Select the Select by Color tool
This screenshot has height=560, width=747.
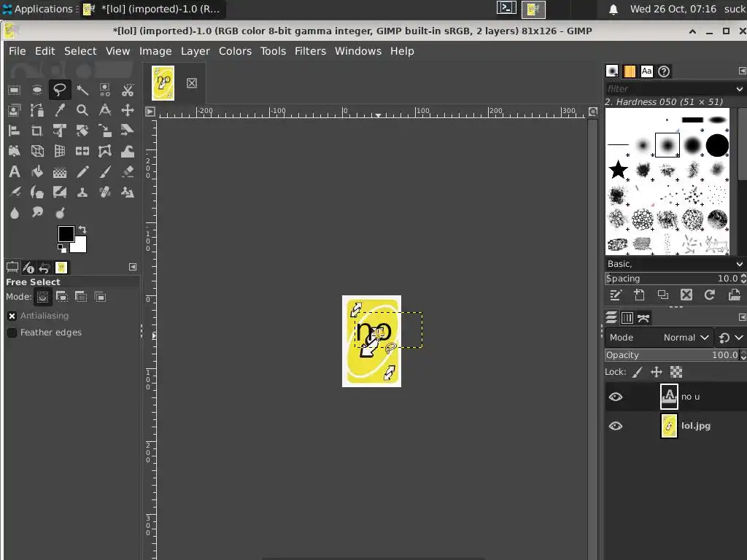click(105, 90)
